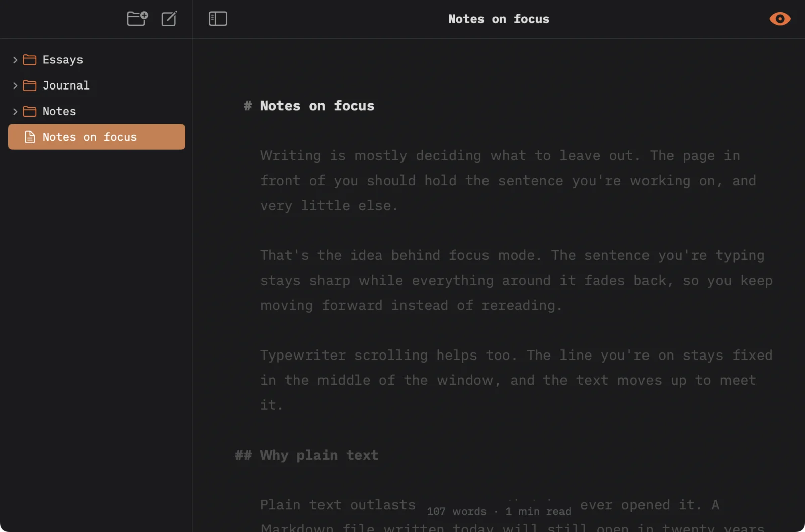This screenshot has width=805, height=532.
Task: Click the Journal folder icon
Action: [30, 85]
